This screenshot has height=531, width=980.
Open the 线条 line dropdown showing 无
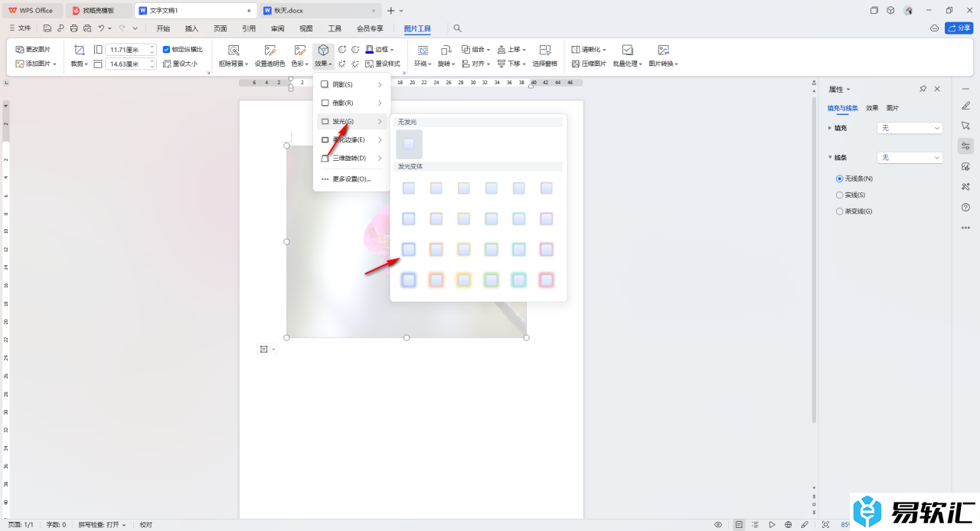910,157
